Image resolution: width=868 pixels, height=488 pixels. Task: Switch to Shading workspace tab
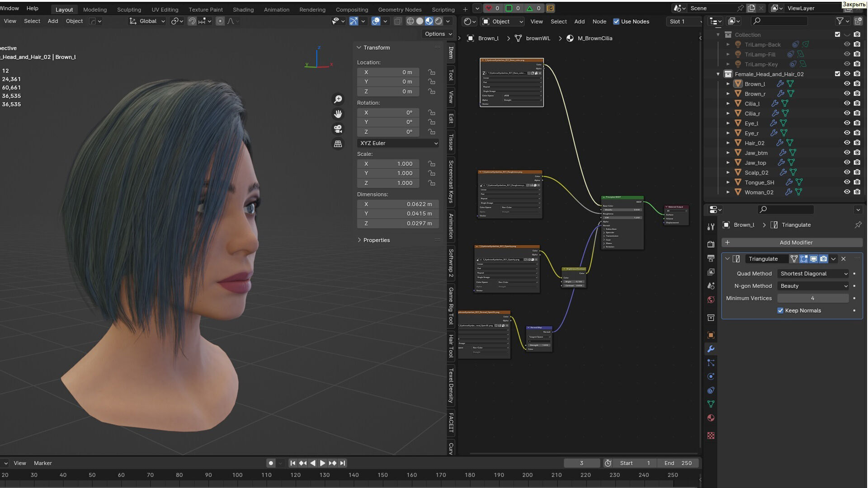click(x=243, y=9)
